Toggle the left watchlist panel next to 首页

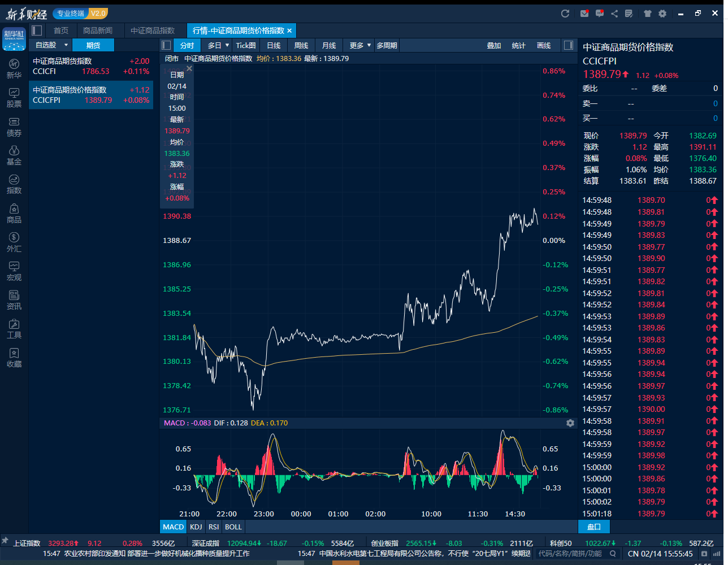37,31
